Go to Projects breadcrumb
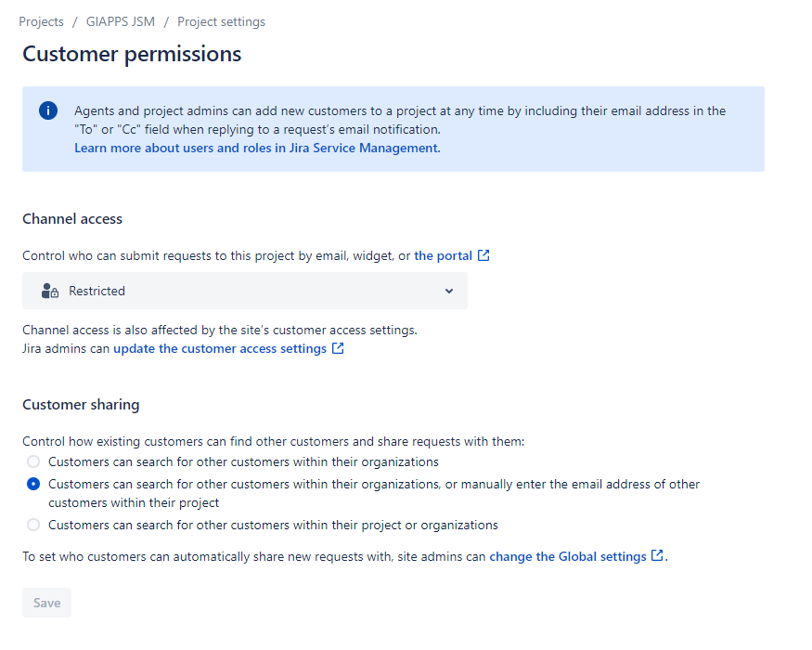The width and height of the screenshot is (812, 650). coord(42,21)
